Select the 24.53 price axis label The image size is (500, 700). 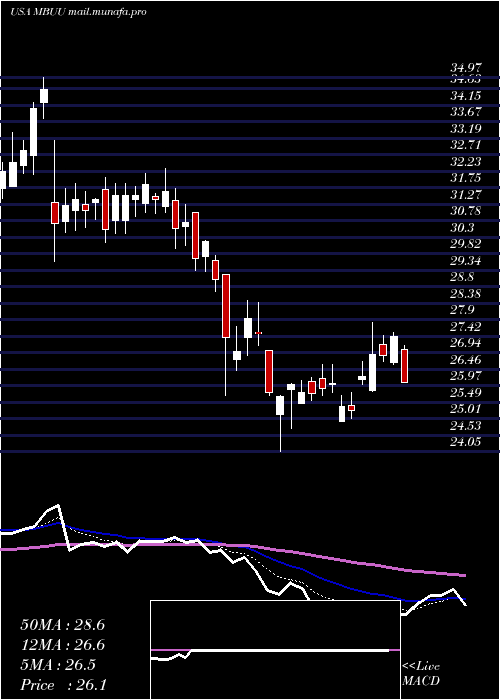[x=466, y=426]
